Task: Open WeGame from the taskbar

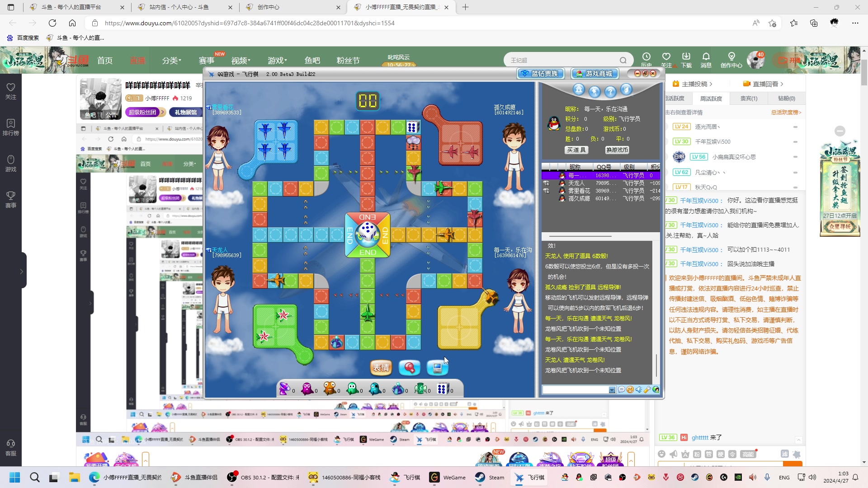Action: (448, 477)
